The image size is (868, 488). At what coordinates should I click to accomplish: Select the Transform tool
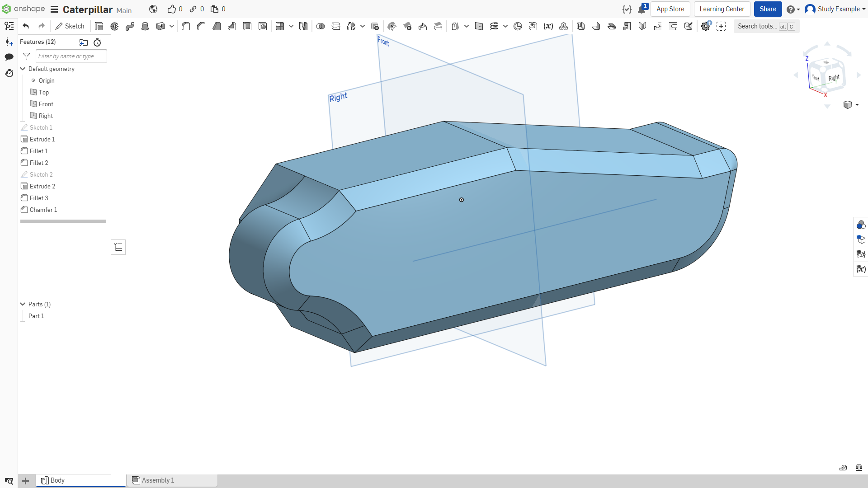click(x=351, y=26)
